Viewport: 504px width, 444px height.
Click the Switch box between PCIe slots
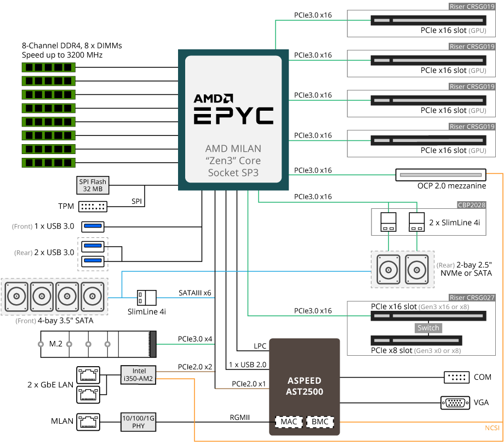click(428, 328)
